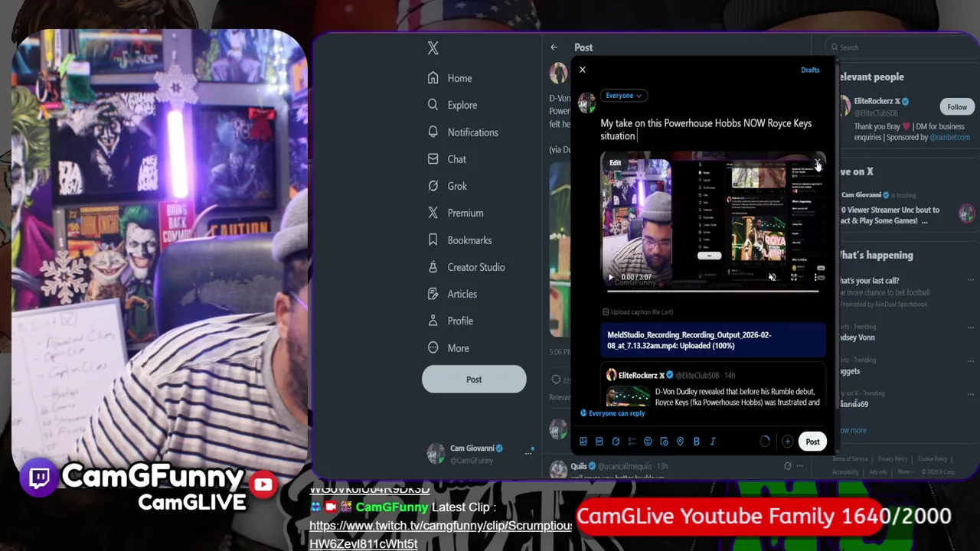The image size is (980, 551).
Task: Click Show more under trends
Action: coord(851,430)
